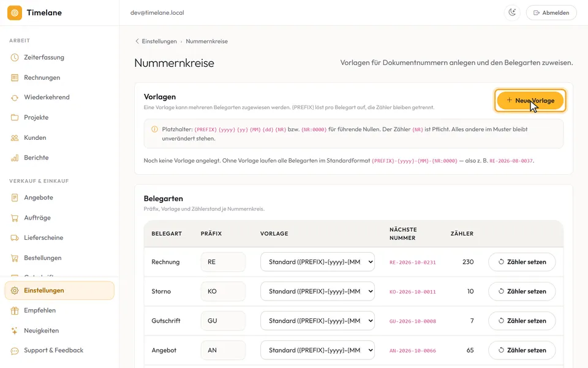Click Zähler setzen for Gutschrift
The image size is (588, 368).
tap(522, 321)
